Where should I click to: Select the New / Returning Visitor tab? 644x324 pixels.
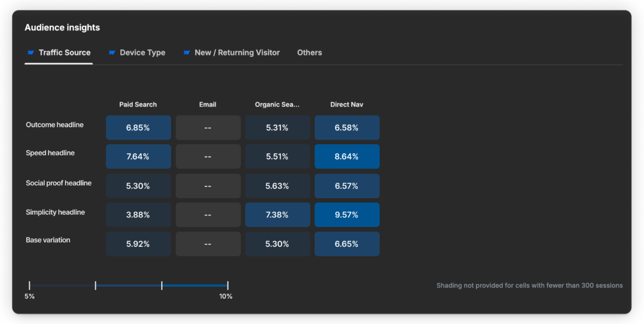[232, 53]
